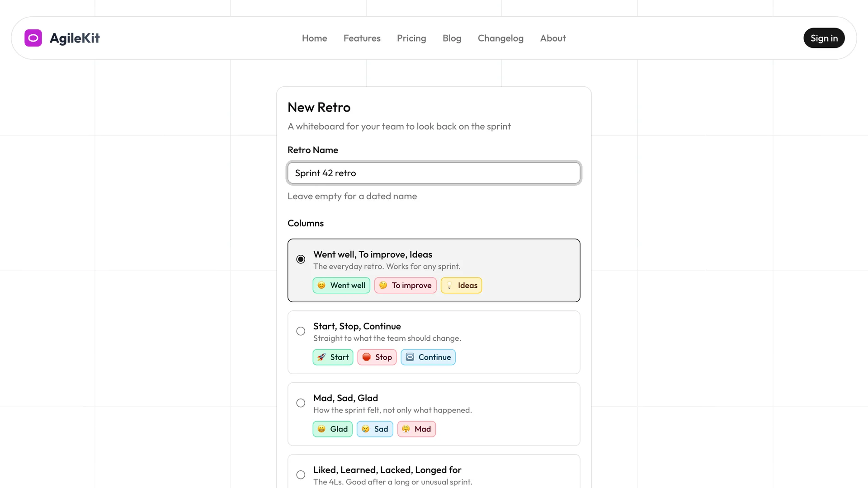Screen dimensions: 868x488
Task: Go to the Pricing page
Action: pos(411,38)
